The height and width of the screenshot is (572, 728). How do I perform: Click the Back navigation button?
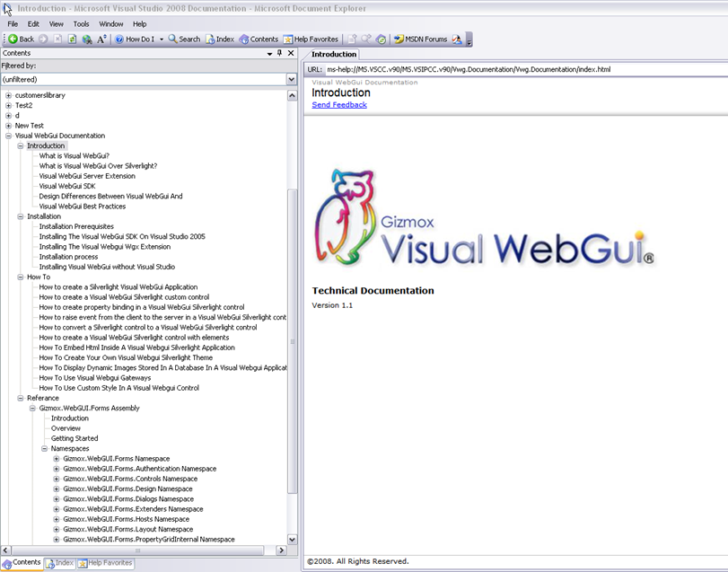point(20,39)
